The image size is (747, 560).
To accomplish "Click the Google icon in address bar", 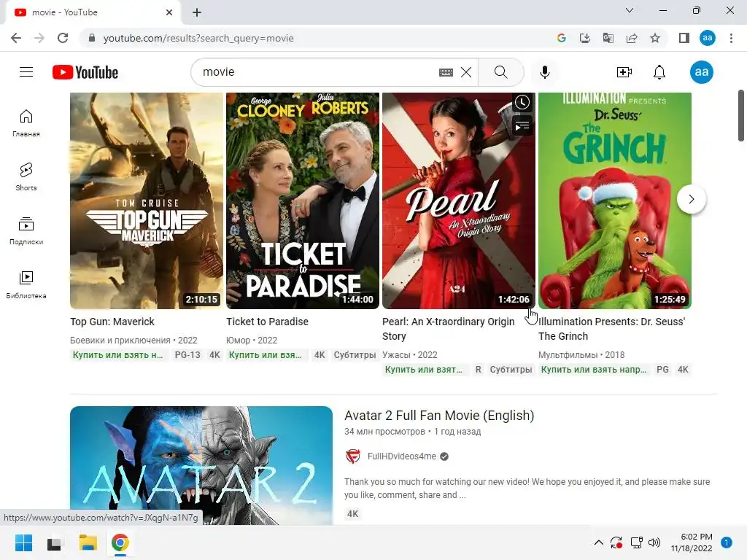I will (562, 38).
